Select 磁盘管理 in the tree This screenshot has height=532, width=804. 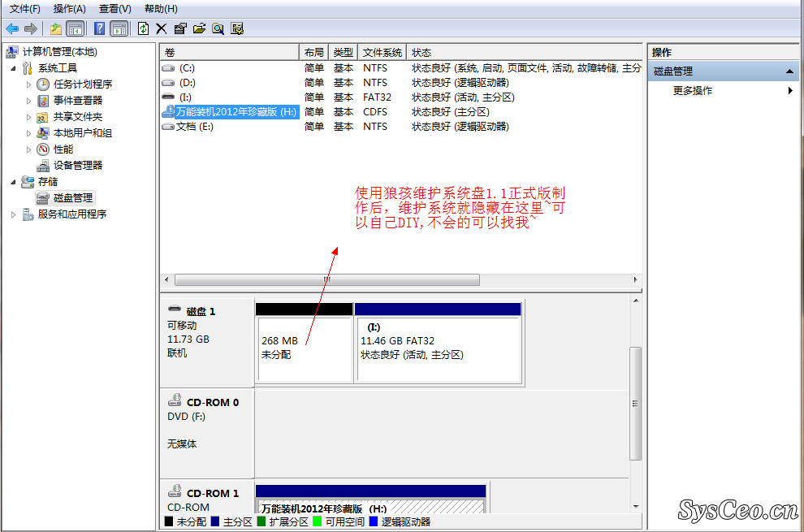65,198
